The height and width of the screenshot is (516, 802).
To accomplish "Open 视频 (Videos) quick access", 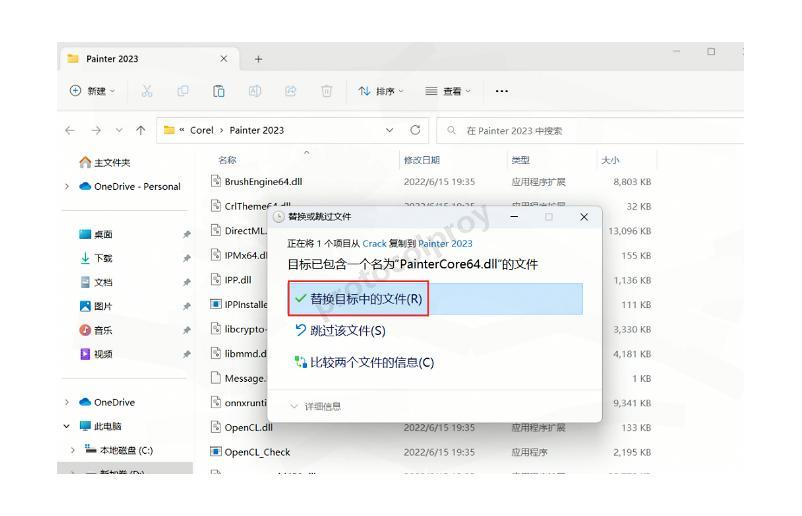I will pyautogui.click(x=96, y=354).
